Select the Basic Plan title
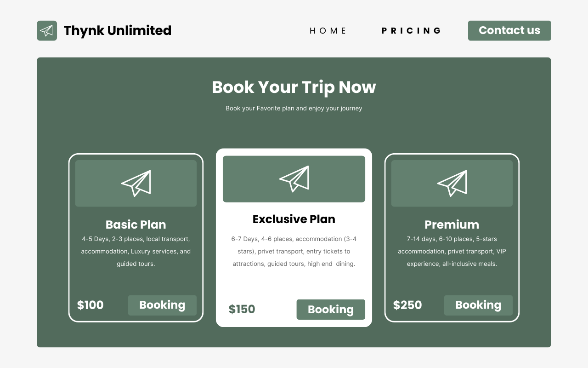The width and height of the screenshot is (588, 368). pyautogui.click(x=136, y=224)
